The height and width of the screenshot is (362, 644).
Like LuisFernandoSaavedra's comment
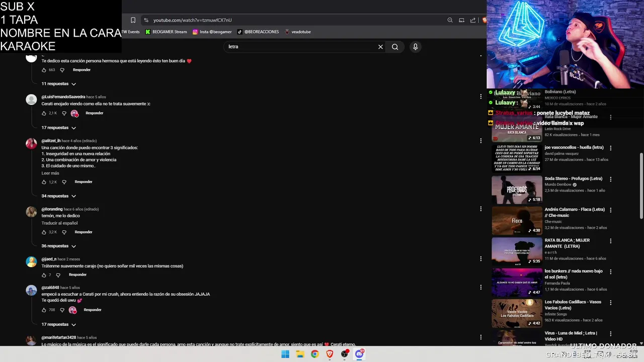pos(44,113)
